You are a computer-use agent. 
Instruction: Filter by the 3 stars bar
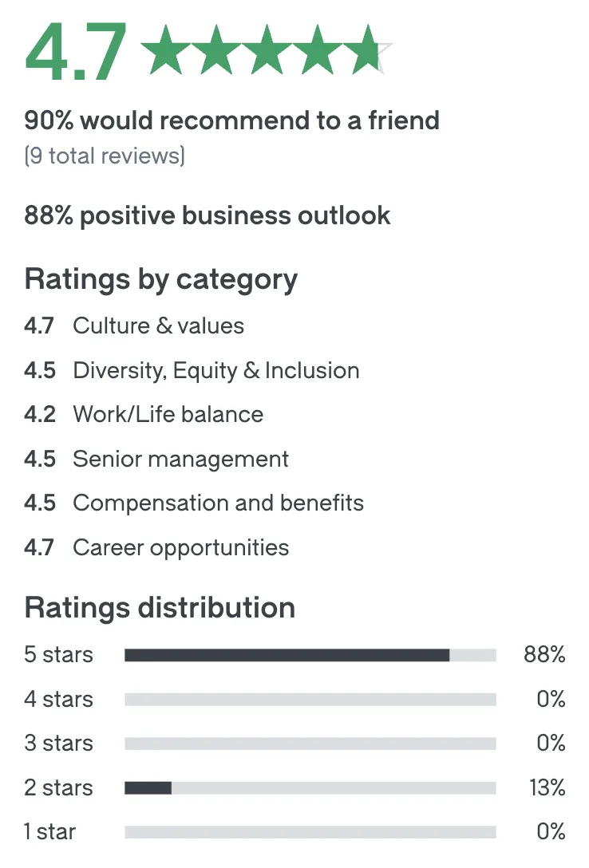coord(294,743)
